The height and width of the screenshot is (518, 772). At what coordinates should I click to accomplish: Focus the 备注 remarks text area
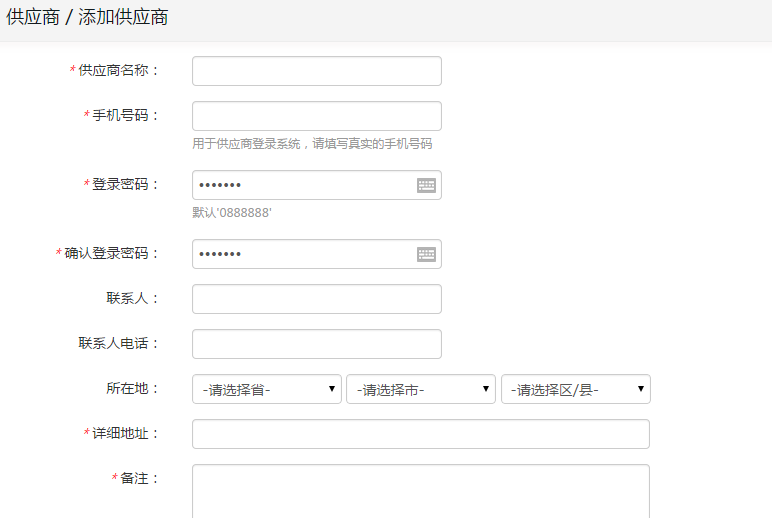pyautogui.click(x=420, y=490)
